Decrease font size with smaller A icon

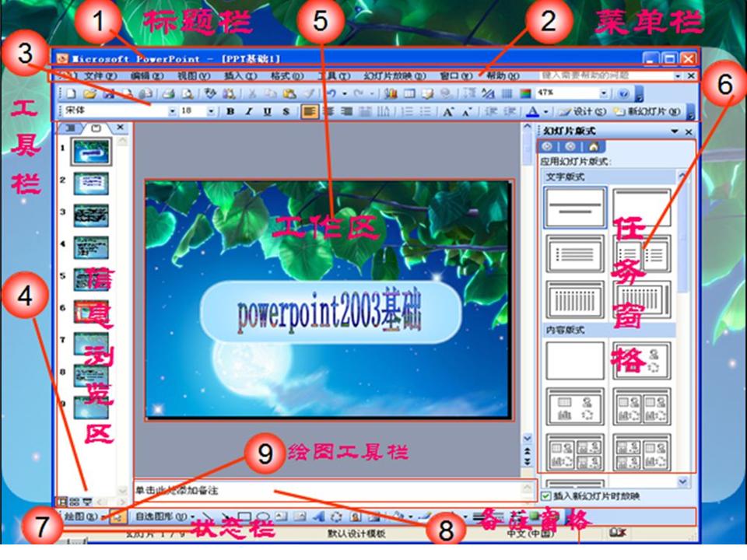point(466,111)
